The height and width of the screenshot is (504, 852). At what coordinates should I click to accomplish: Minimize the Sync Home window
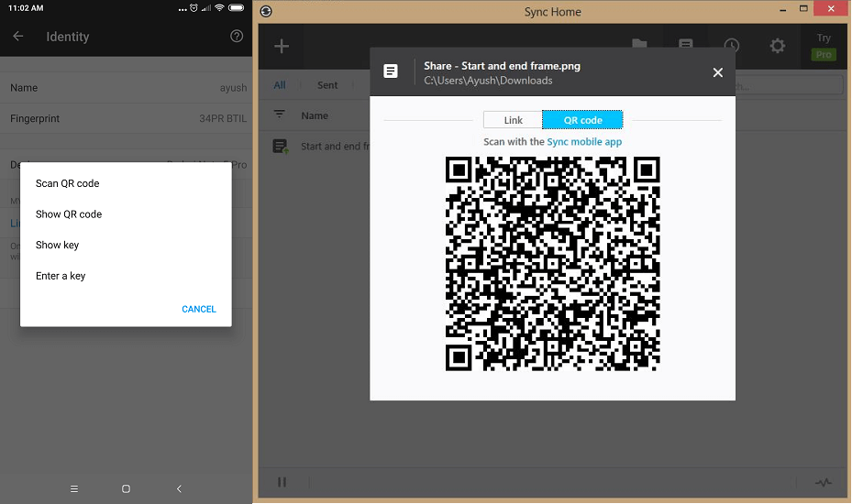(783, 10)
